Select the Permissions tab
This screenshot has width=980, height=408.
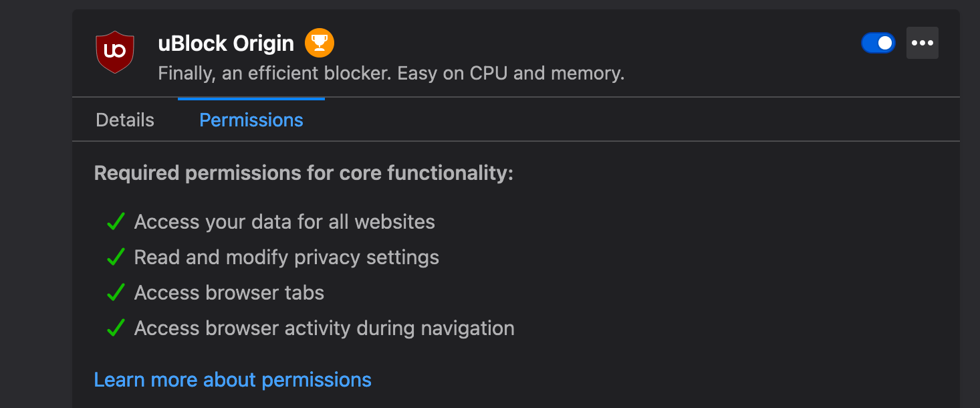(251, 120)
